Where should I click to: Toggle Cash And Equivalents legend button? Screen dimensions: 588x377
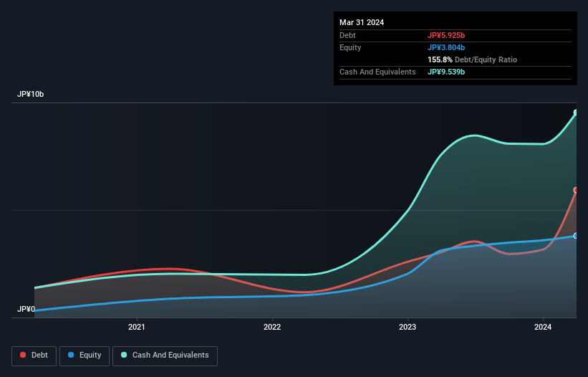pos(165,355)
